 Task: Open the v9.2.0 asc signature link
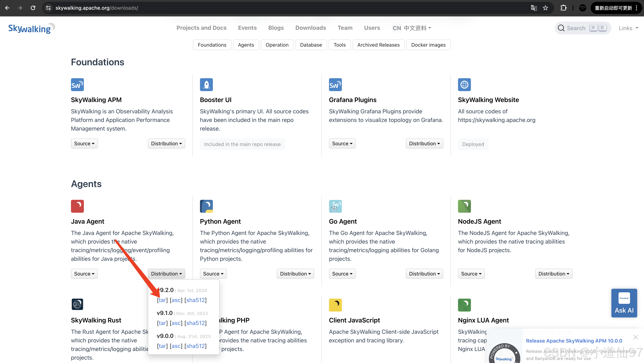tap(176, 300)
